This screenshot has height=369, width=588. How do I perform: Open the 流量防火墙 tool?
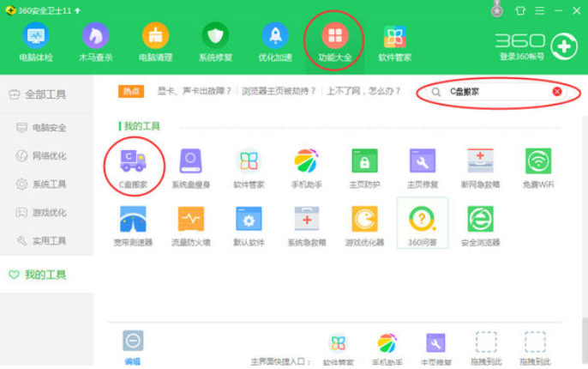tap(190, 221)
